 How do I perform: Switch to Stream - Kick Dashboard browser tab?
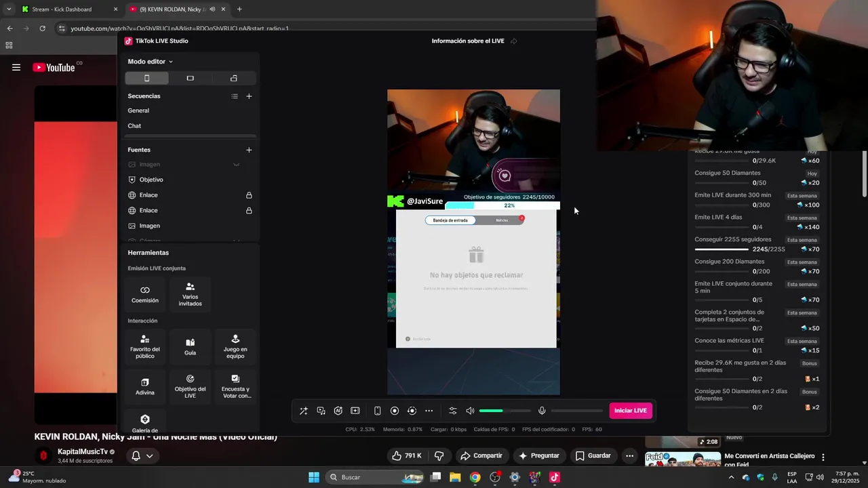(x=68, y=9)
